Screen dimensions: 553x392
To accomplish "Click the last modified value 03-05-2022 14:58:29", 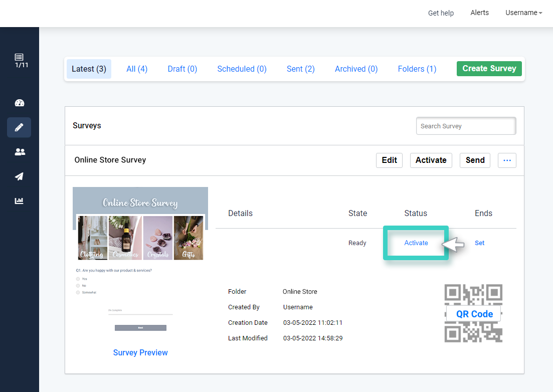I will 313,338.
